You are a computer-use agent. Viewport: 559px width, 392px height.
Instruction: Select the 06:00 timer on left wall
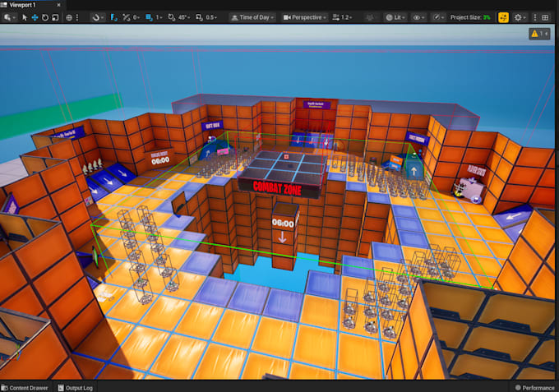click(x=160, y=159)
